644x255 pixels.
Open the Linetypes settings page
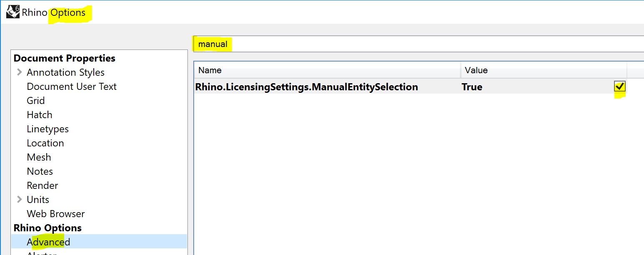coord(47,129)
